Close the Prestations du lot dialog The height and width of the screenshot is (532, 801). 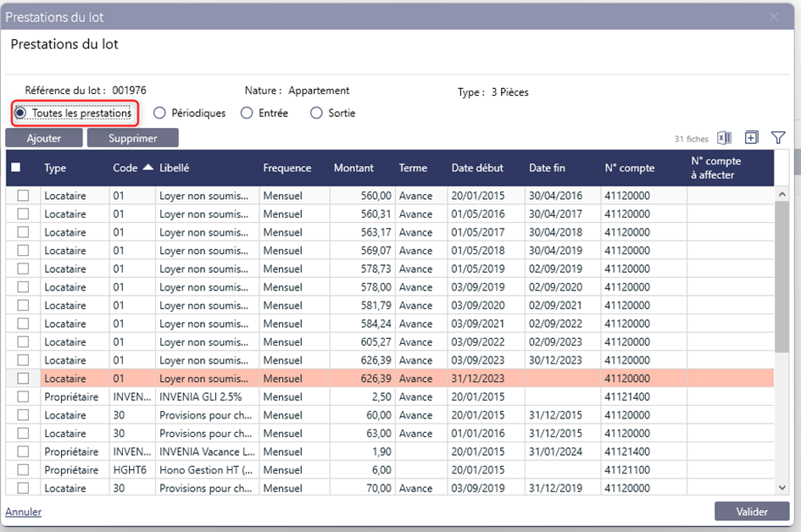(x=774, y=17)
